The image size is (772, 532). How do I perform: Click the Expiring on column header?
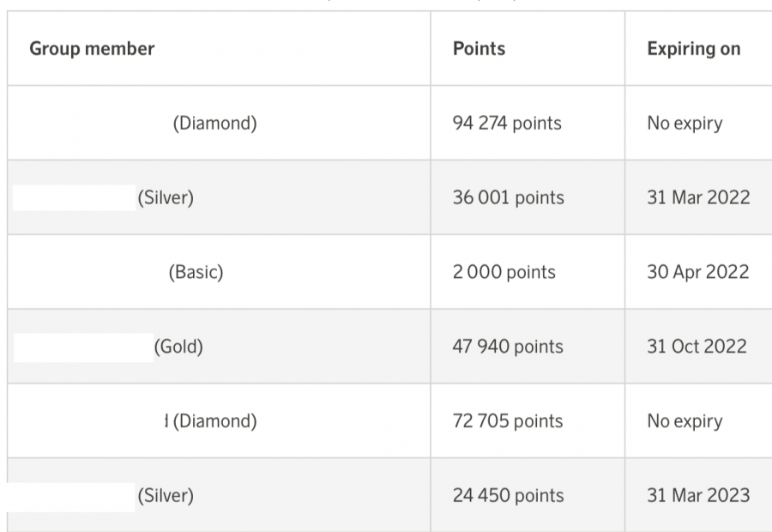pyautogui.click(x=693, y=49)
